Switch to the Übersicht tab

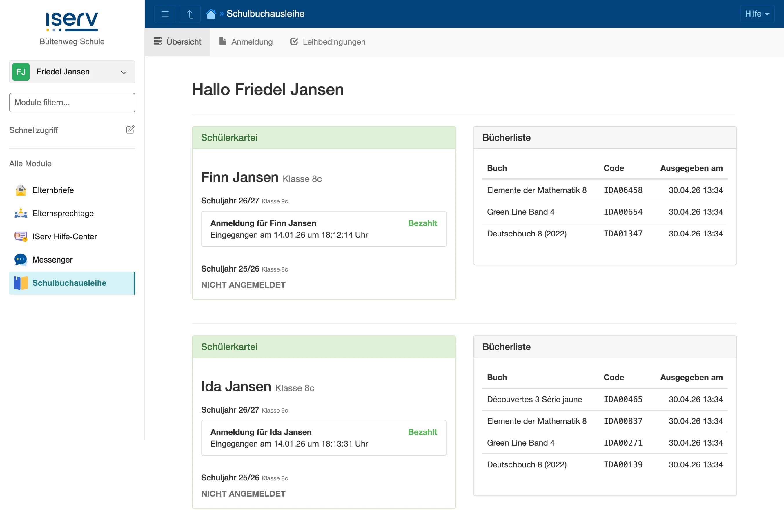pyautogui.click(x=177, y=42)
